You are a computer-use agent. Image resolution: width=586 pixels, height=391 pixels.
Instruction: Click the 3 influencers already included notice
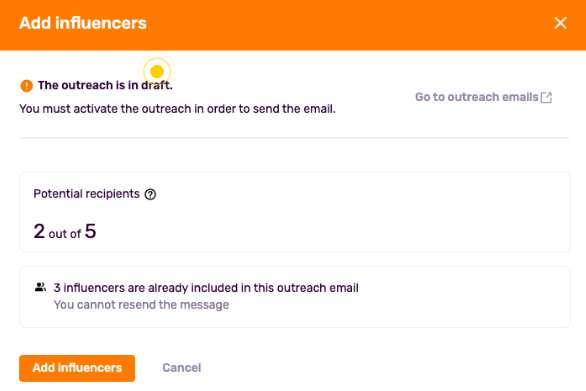point(206,288)
